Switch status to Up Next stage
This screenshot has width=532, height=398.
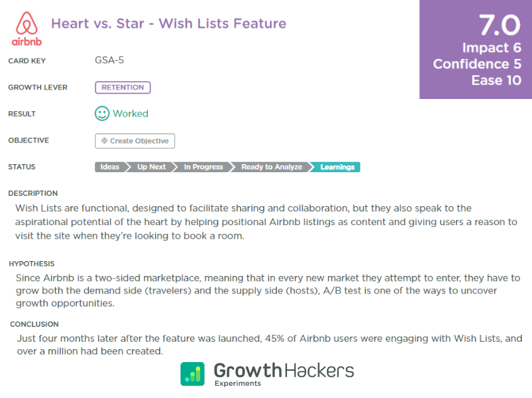click(x=151, y=167)
